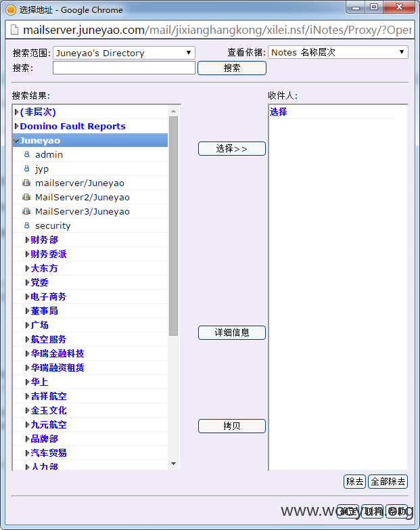Viewport: 420px width, 530px height.
Task: Expand the 财务委派 node
Action: (27, 255)
